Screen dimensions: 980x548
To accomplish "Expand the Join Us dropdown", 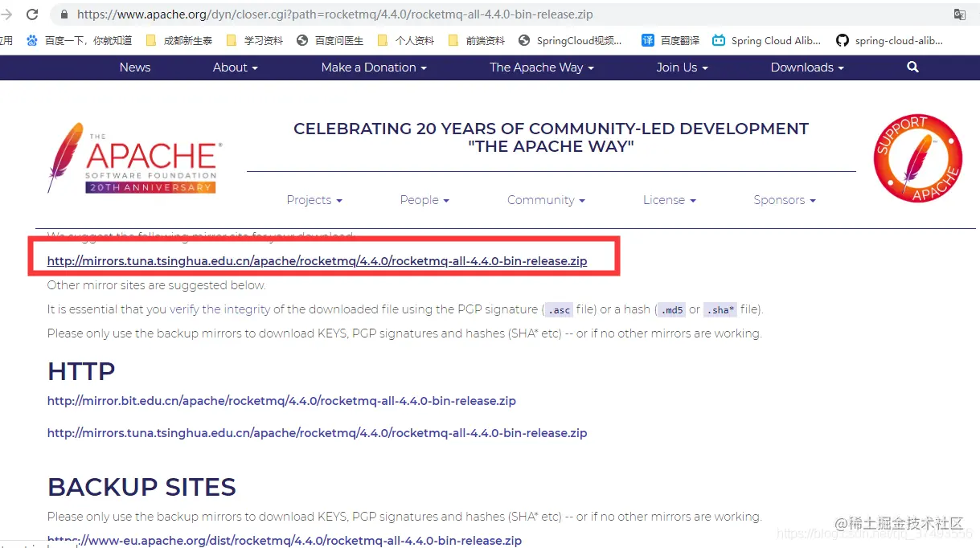I will 682,67.
